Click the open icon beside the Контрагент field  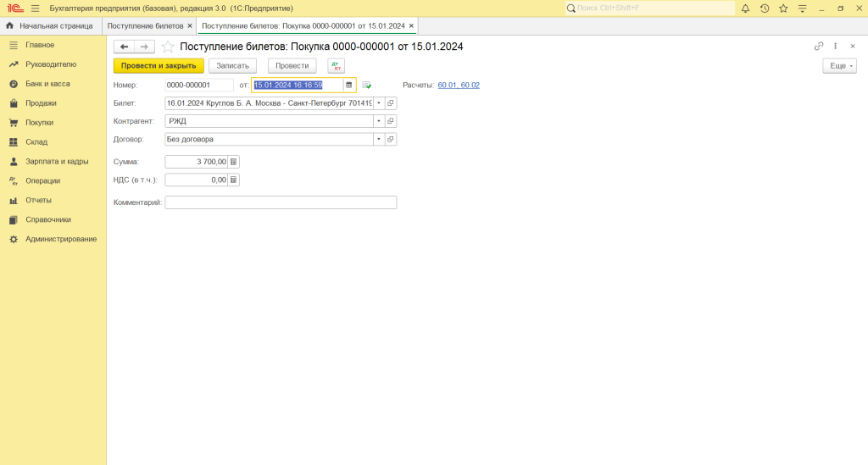pos(391,121)
